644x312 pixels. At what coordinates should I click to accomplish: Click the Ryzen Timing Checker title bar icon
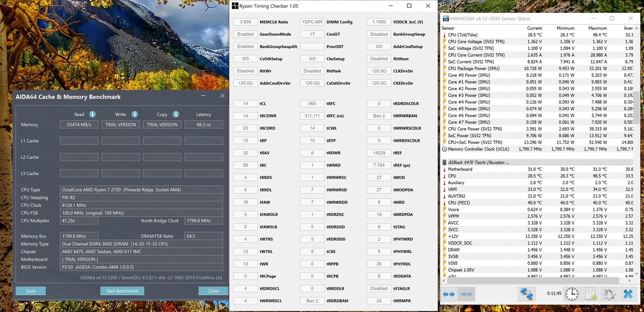point(235,6)
